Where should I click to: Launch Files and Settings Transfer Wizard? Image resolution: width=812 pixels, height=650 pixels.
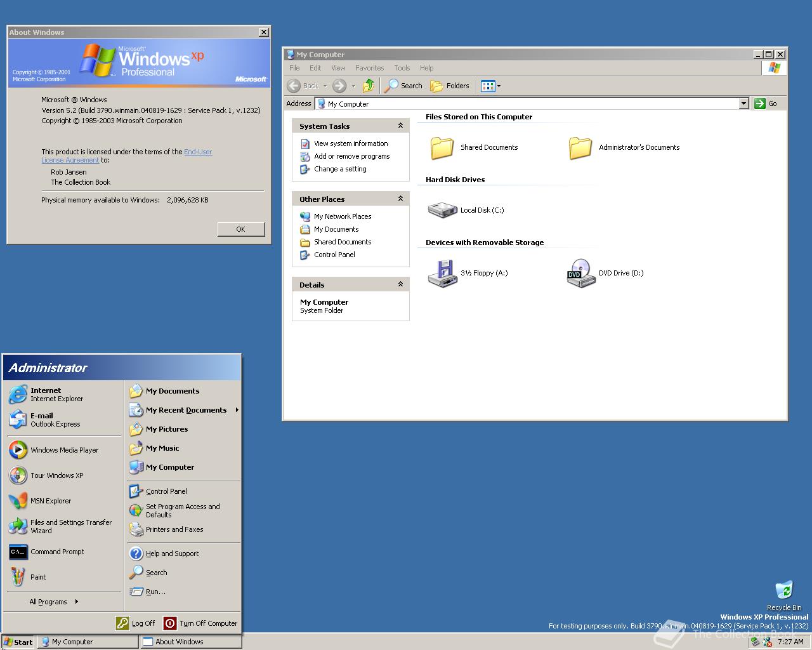tap(63, 526)
